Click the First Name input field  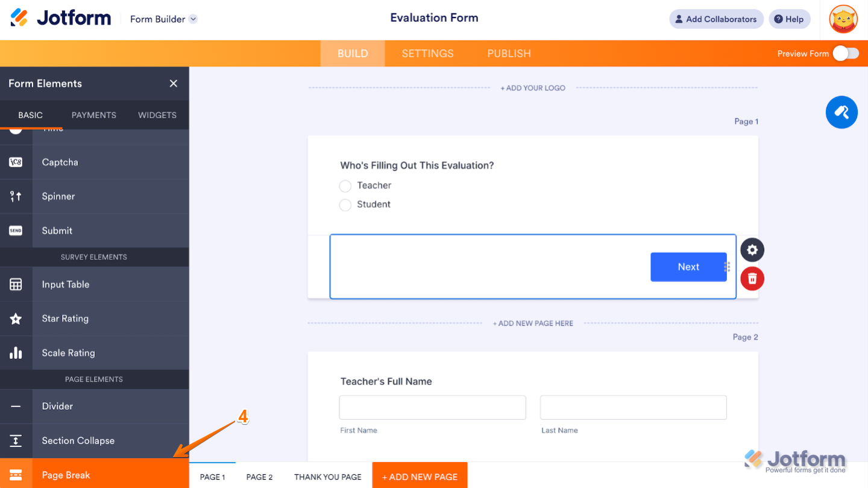click(x=432, y=407)
